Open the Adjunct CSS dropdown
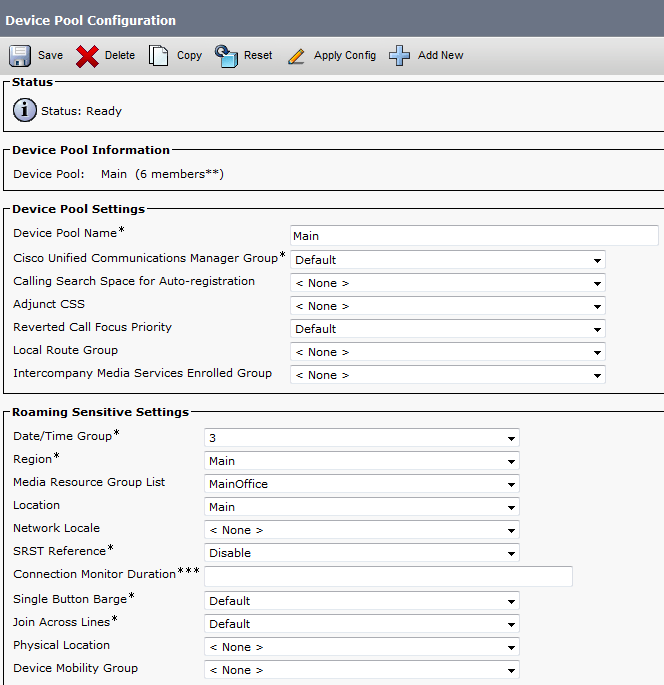The image size is (664, 685). tap(447, 306)
